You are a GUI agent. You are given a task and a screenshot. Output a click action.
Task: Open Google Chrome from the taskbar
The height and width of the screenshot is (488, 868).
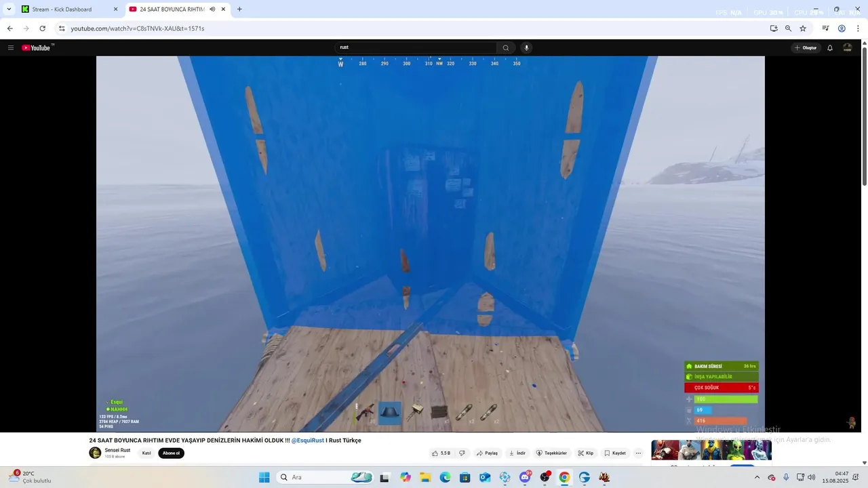point(564,477)
